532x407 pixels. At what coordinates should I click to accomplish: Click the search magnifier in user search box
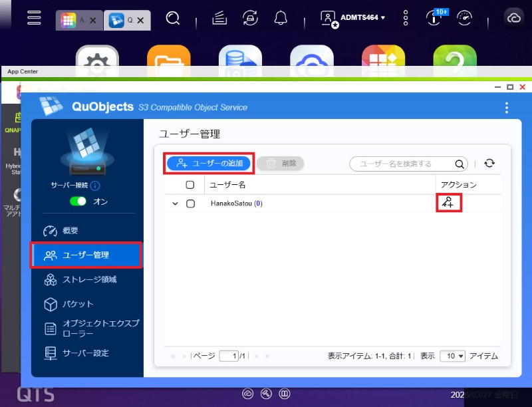[x=460, y=164]
